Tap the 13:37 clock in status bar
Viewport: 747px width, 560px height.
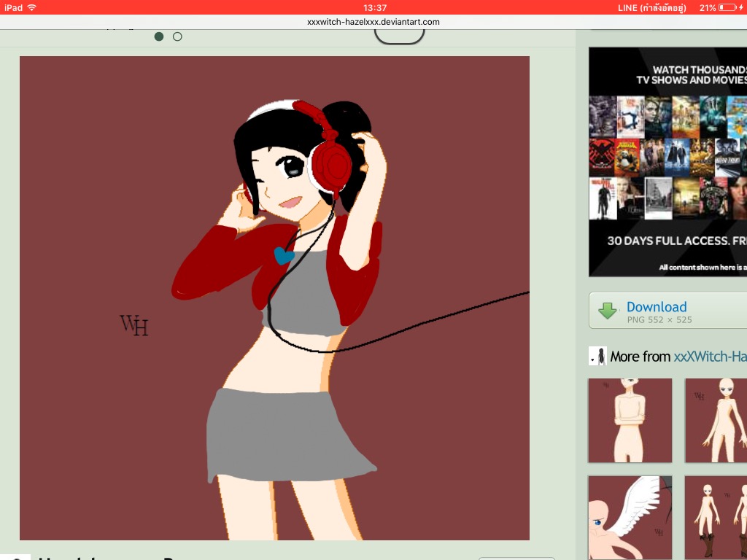tap(374, 7)
